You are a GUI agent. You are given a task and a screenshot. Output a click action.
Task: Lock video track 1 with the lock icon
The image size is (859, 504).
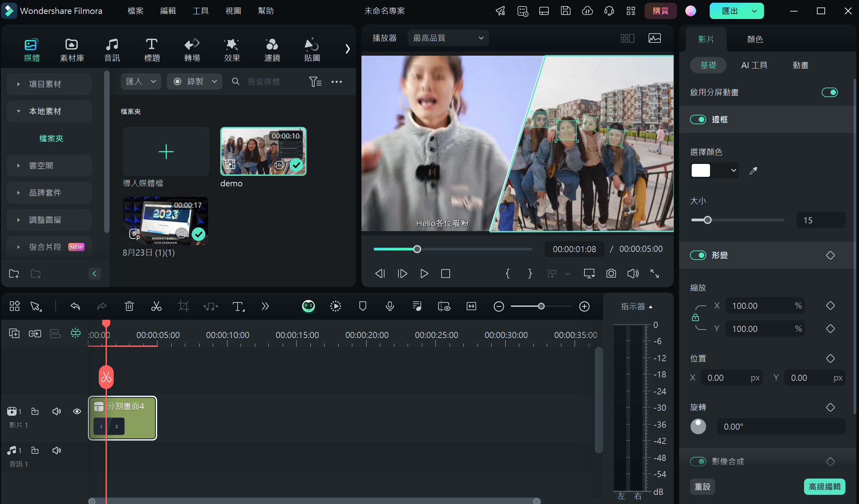[x=35, y=412]
